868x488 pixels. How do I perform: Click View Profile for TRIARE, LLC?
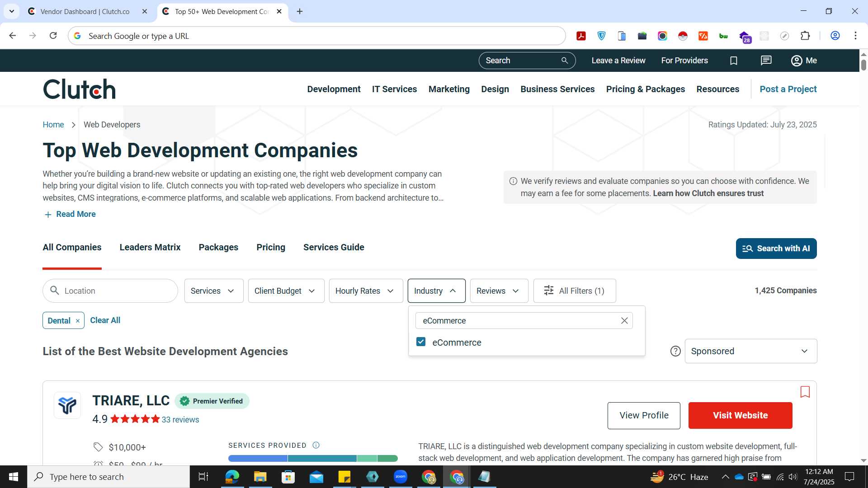coord(644,415)
